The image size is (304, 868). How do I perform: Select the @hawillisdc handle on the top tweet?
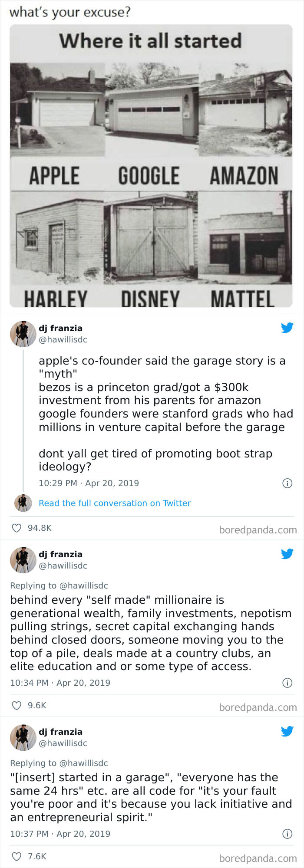tap(63, 340)
